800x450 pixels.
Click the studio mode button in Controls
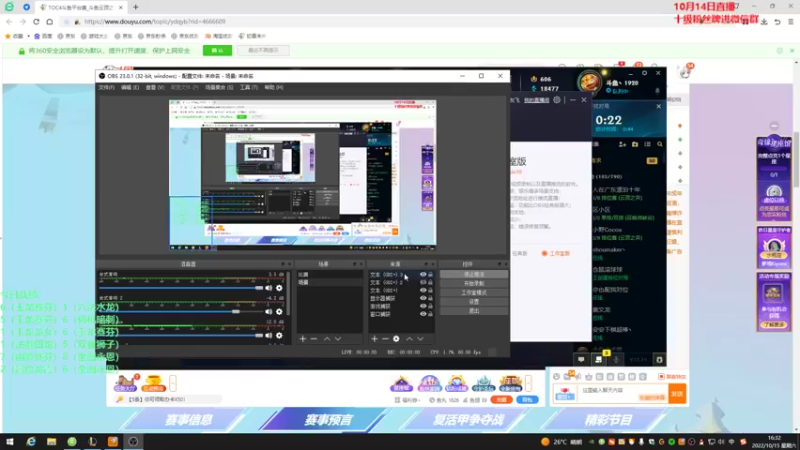point(473,293)
